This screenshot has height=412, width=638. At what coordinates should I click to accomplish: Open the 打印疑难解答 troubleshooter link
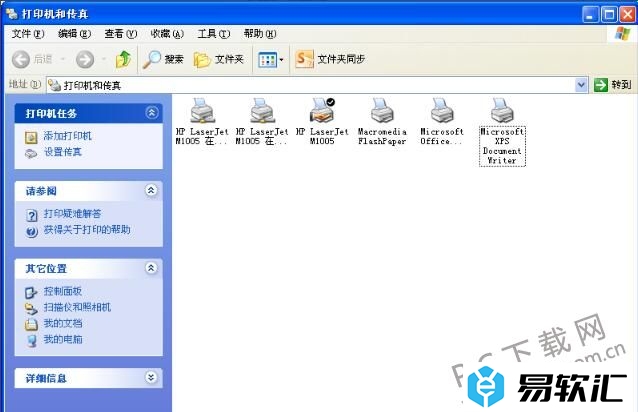pyautogui.click(x=72, y=214)
